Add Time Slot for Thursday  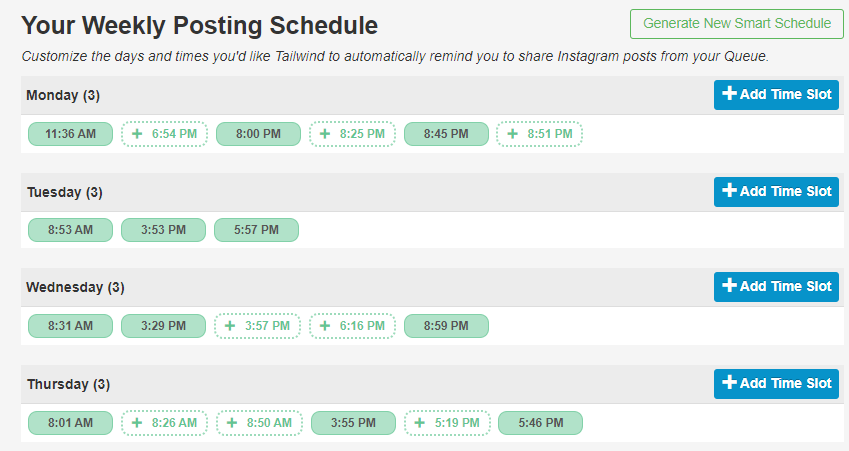pyautogui.click(x=776, y=384)
